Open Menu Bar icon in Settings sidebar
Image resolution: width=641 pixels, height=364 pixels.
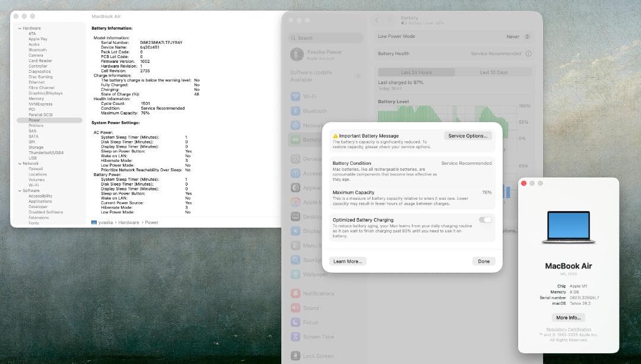(x=296, y=245)
